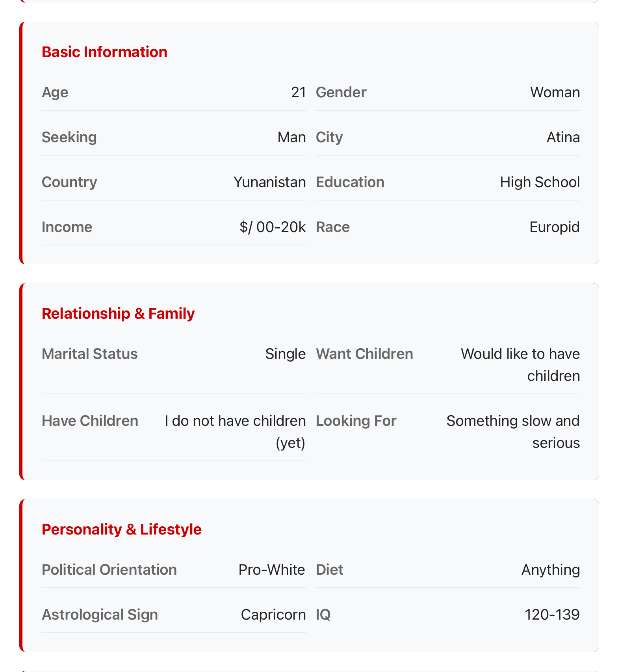
Task: Click the Something slow and serious text
Action: point(513,432)
